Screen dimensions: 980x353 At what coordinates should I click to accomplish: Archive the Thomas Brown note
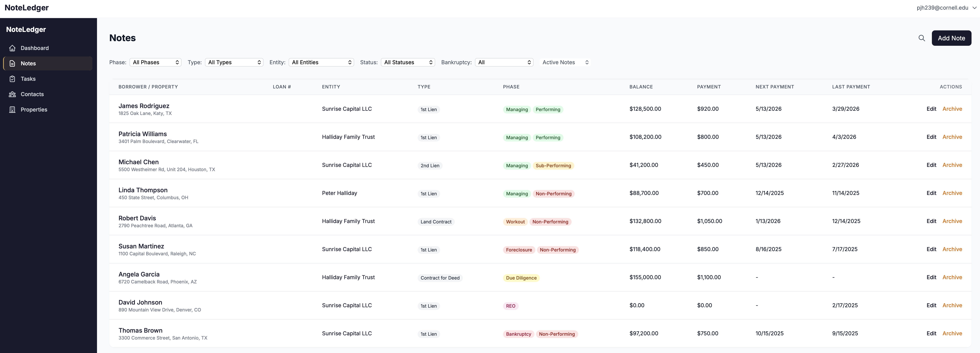952,334
